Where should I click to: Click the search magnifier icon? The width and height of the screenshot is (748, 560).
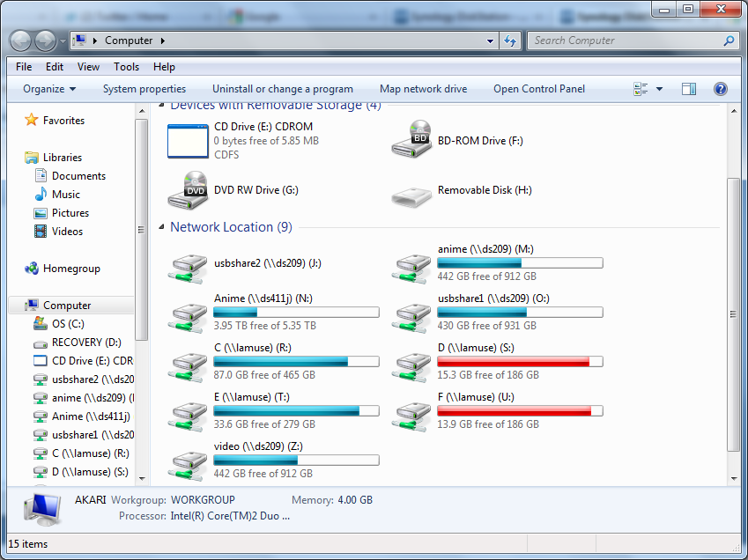click(729, 41)
